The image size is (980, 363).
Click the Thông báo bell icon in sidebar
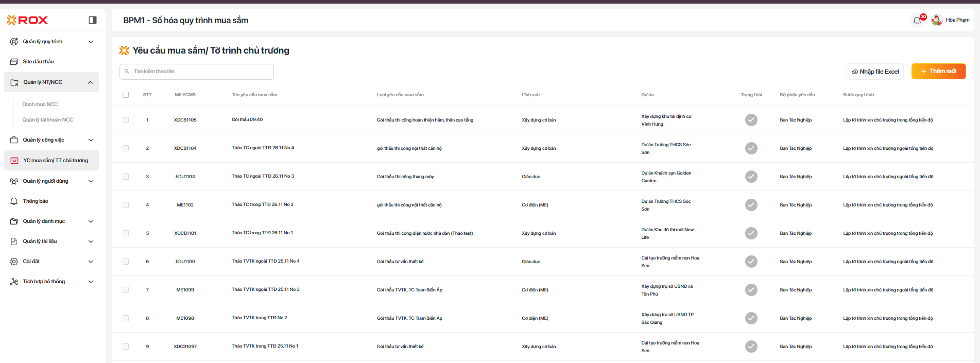click(14, 201)
